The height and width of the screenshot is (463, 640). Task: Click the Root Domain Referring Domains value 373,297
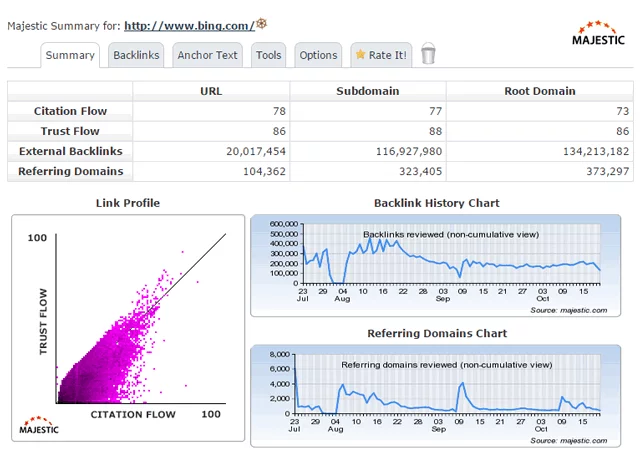tap(596, 171)
